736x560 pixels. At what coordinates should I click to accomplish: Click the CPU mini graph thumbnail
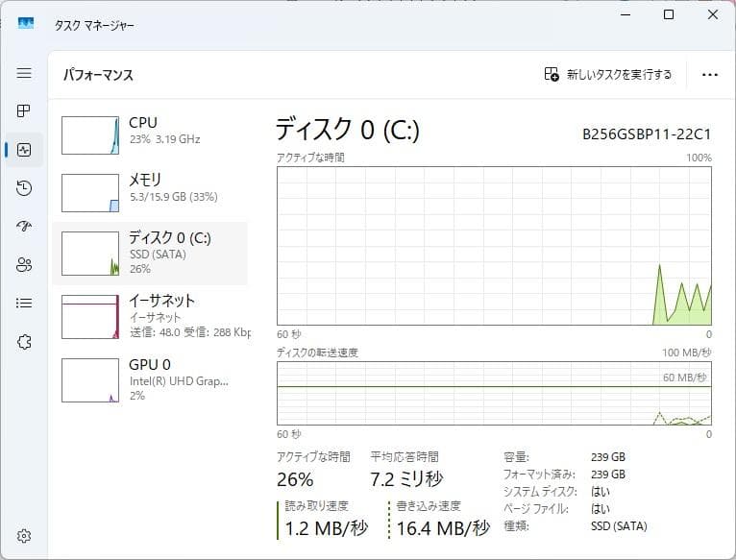point(90,135)
